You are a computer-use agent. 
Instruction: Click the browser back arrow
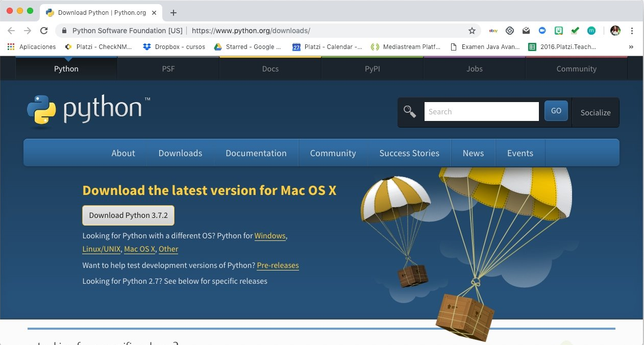coord(11,31)
